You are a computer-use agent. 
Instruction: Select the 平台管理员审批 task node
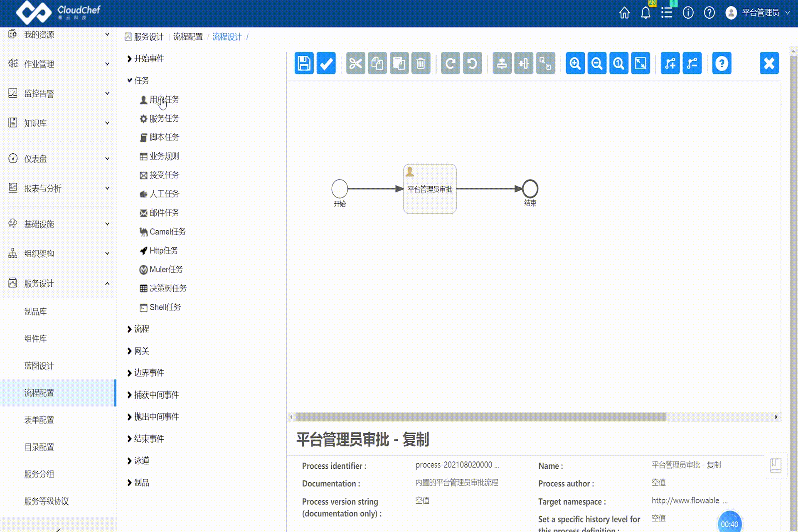[x=430, y=189]
